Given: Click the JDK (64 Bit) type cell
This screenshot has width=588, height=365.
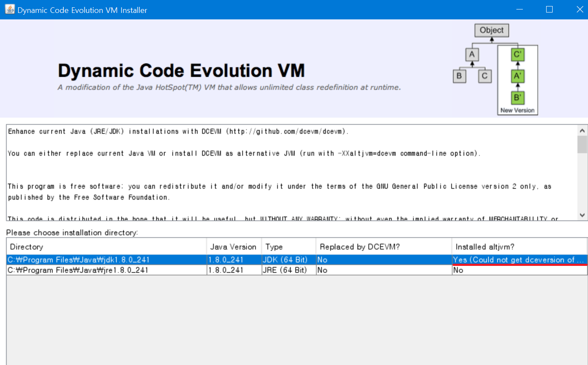Looking at the screenshot, I should tap(289, 260).
